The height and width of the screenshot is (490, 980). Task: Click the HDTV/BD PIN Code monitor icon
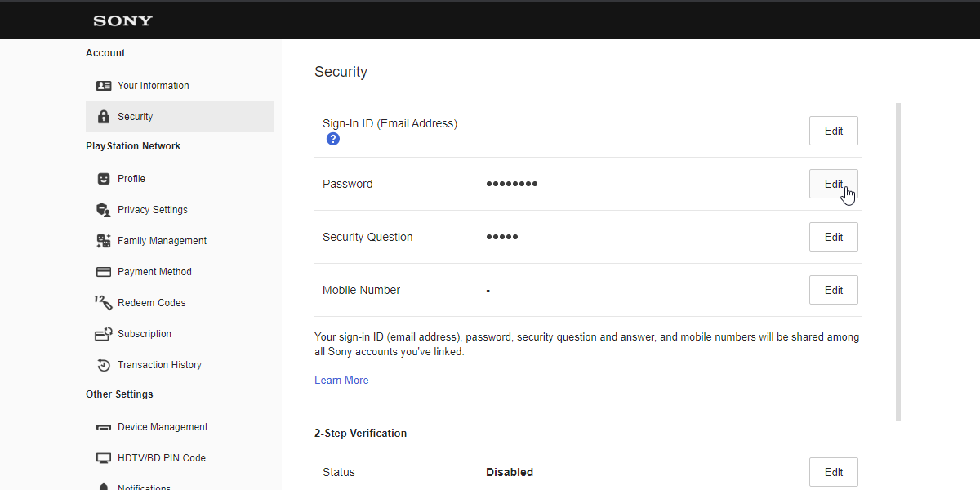tap(104, 458)
